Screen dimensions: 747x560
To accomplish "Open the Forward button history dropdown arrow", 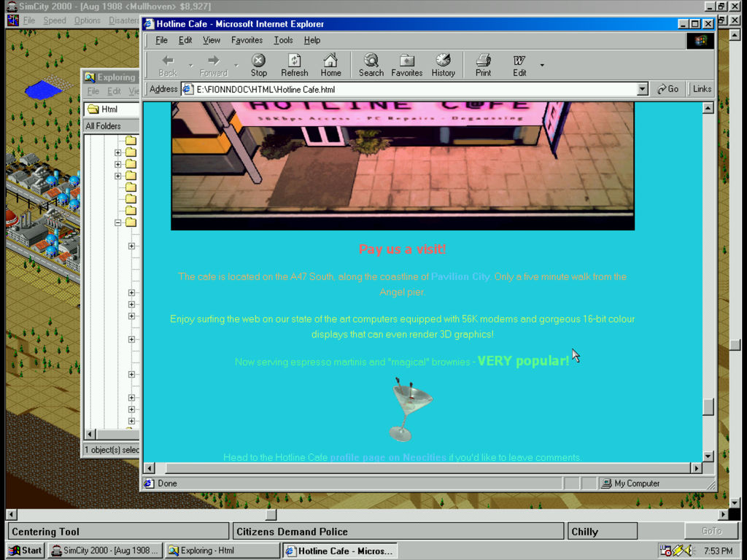I will (236, 65).
